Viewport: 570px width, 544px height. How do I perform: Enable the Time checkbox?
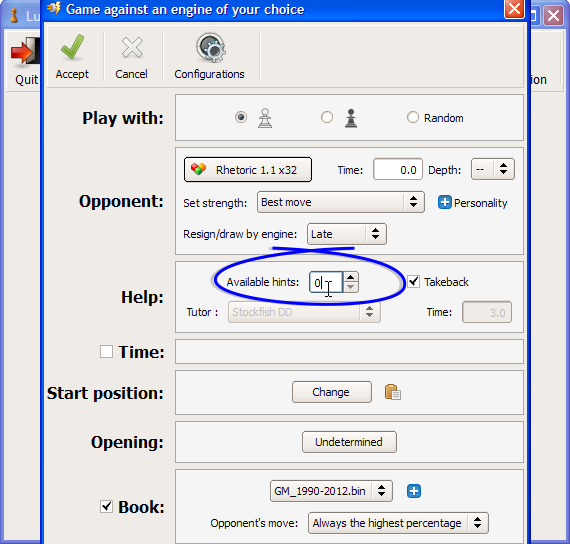(106, 352)
